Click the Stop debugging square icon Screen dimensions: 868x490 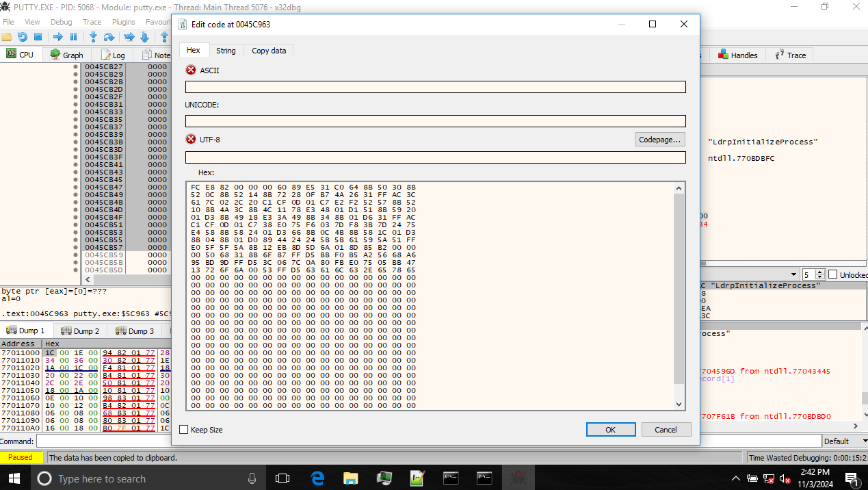(38, 37)
